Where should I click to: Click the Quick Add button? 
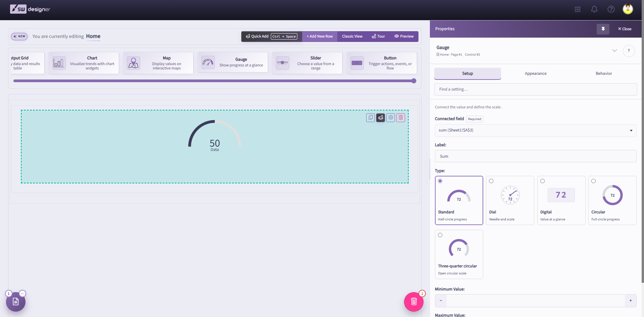(271, 37)
